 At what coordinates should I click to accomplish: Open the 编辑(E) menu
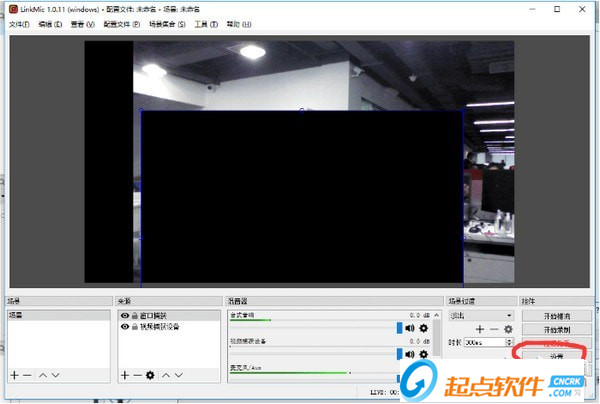point(50,24)
